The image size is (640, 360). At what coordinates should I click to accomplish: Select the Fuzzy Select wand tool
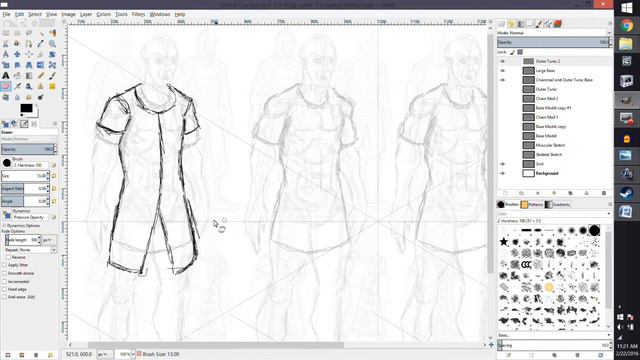[x=41, y=33]
